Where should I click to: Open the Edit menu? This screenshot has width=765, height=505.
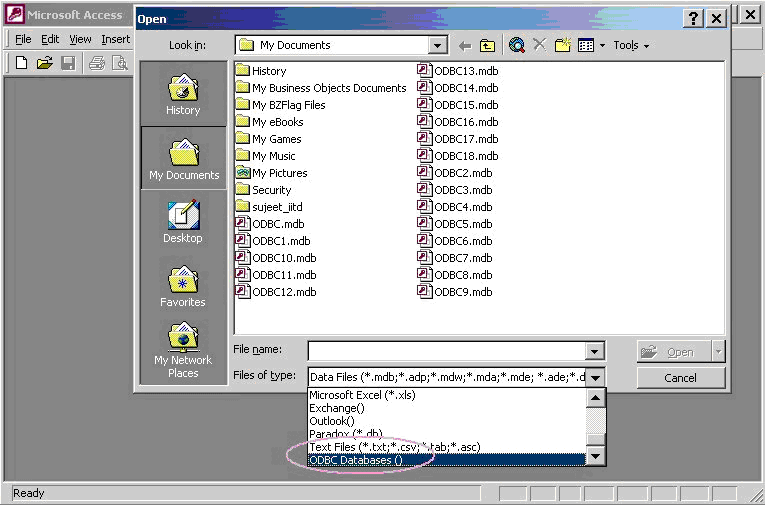(50, 39)
